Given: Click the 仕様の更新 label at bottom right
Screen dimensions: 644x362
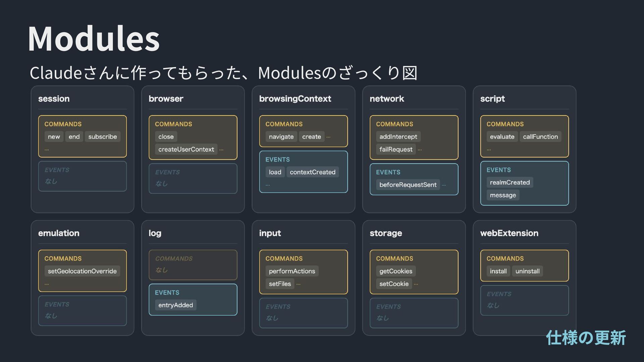Looking at the screenshot, I should [585, 338].
